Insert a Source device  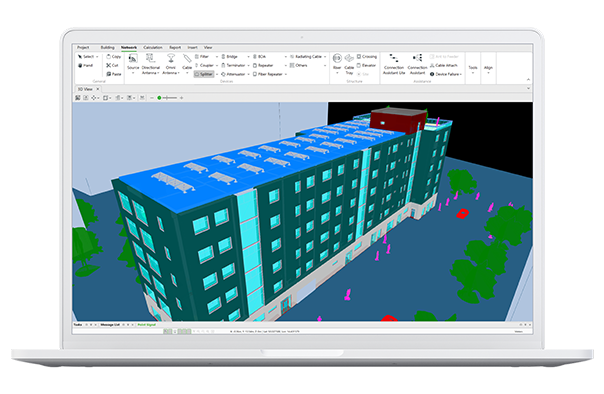coord(133,62)
